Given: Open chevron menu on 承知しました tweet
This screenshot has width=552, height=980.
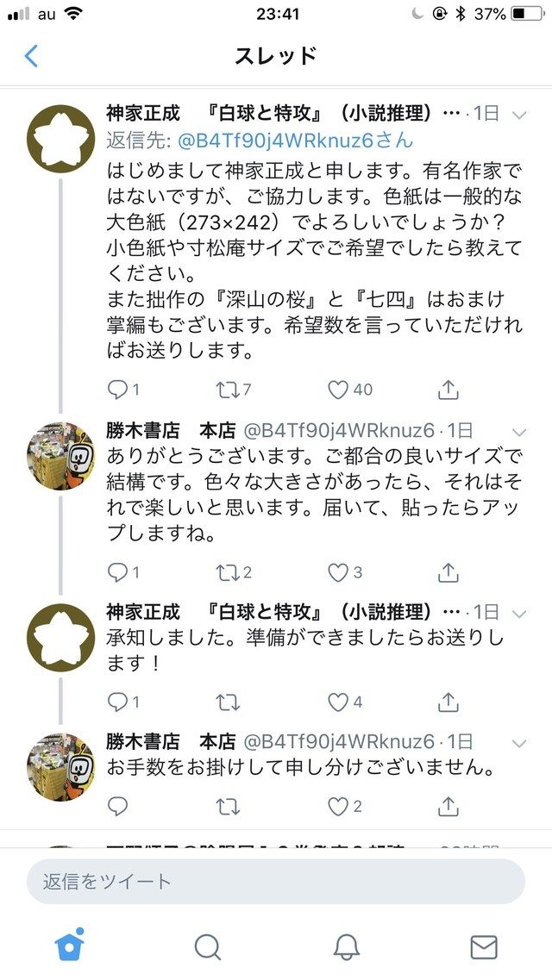Looking at the screenshot, I should click(x=519, y=613).
